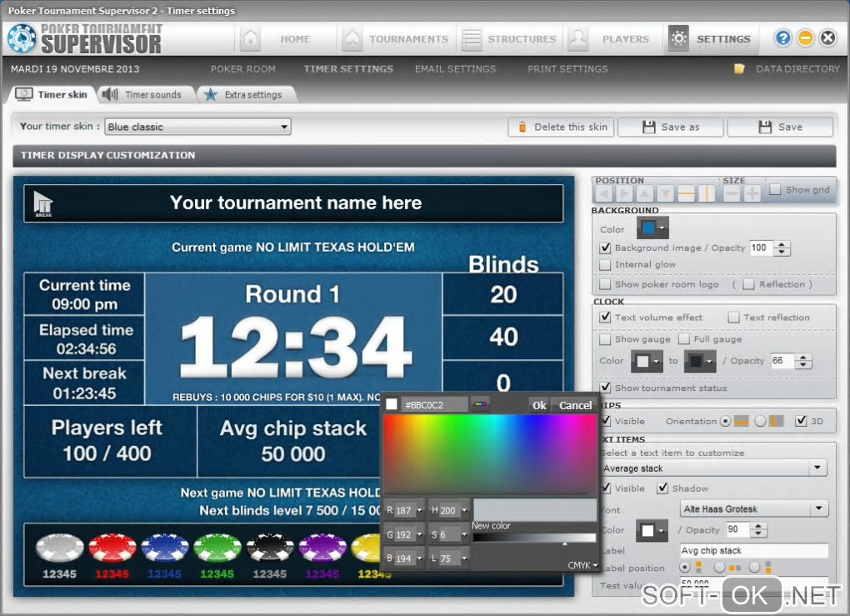Open the CMYK mode dropdown
850x616 pixels.
[582, 565]
